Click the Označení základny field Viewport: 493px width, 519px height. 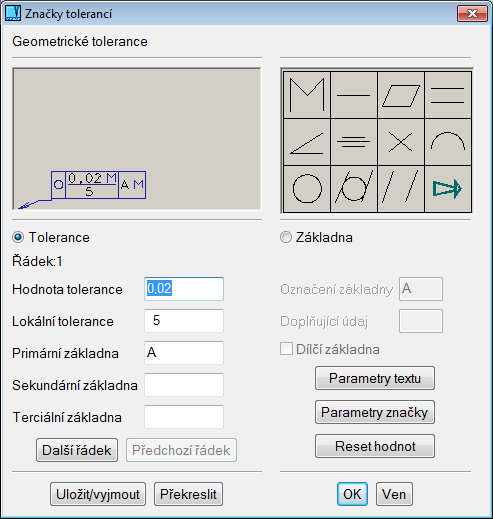[x=421, y=289]
